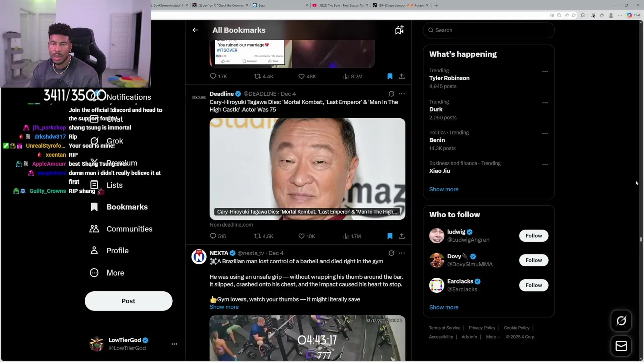644x362 pixels.
Task: Like the top post with 48K likes
Action: 307,76
